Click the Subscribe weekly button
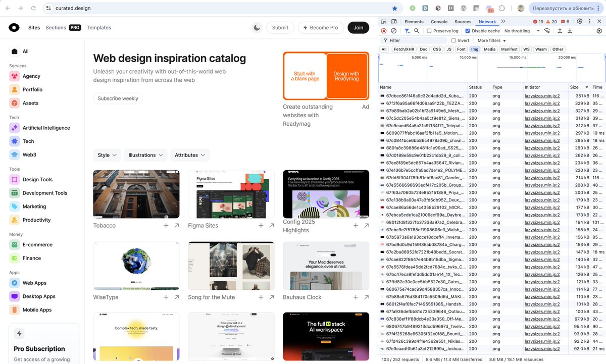 (118, 98)
